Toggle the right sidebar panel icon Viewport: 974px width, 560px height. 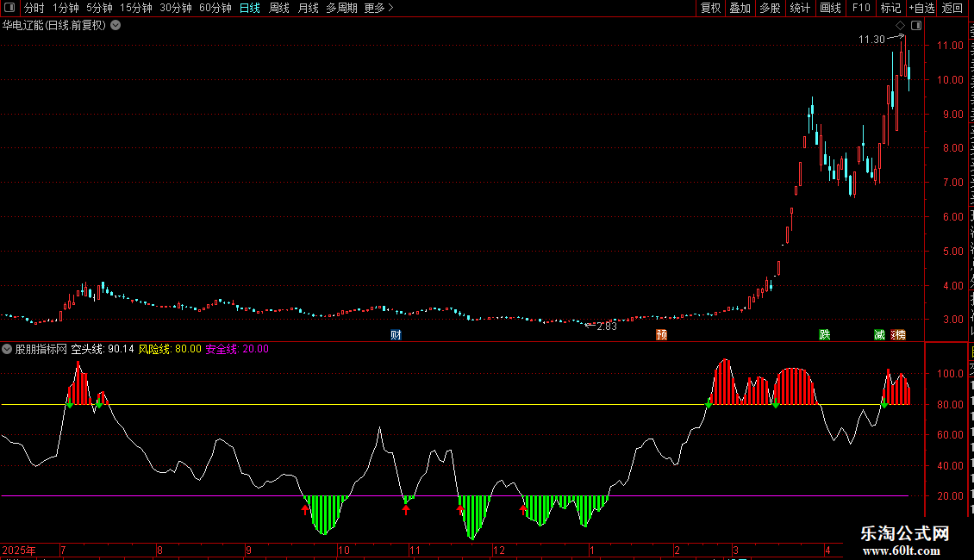[916, 26]
